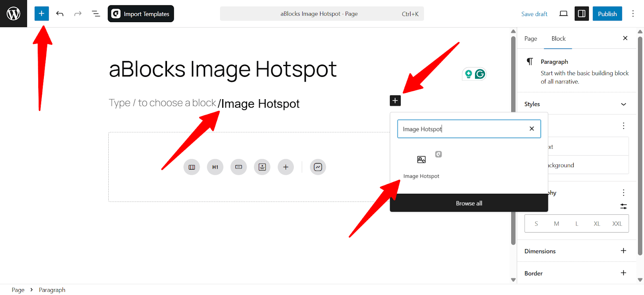Viewport: 644px width, 295px height.
Task: Click the paragraph placeholder text
Action: click(x=163, y=103)
